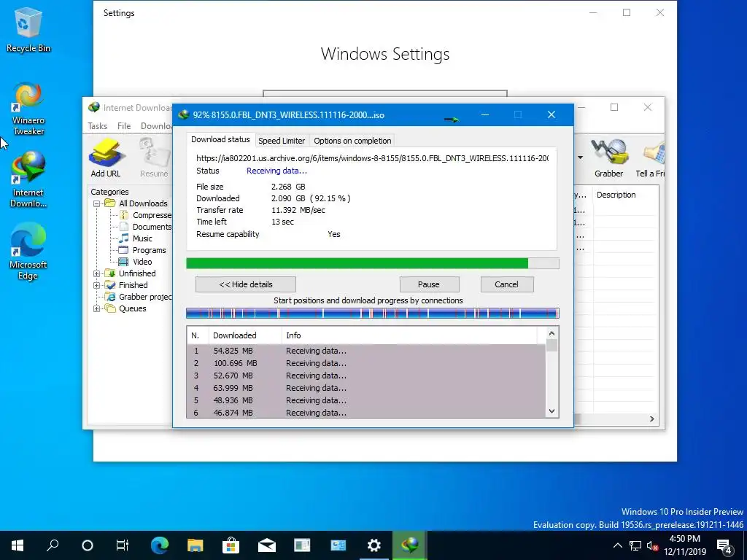Open the taskbar clock showing 4:50 PM
The height and width of the screenshot is (560, 747).
click(685, 545)
